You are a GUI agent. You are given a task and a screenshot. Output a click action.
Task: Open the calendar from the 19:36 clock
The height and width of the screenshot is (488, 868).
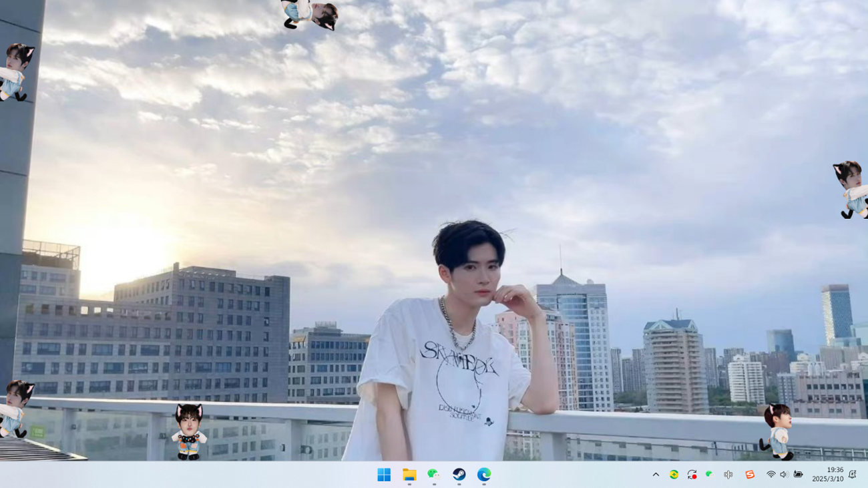828,475
